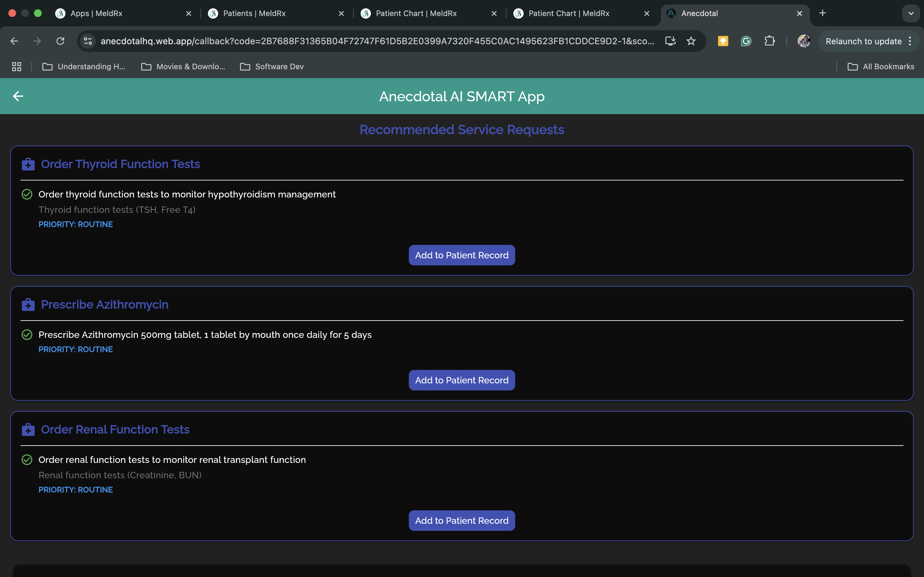The image size is (924, 577).
Task: Click medical bag icon beside Order Thyroid Function Tests
Action: pos(28,164)
